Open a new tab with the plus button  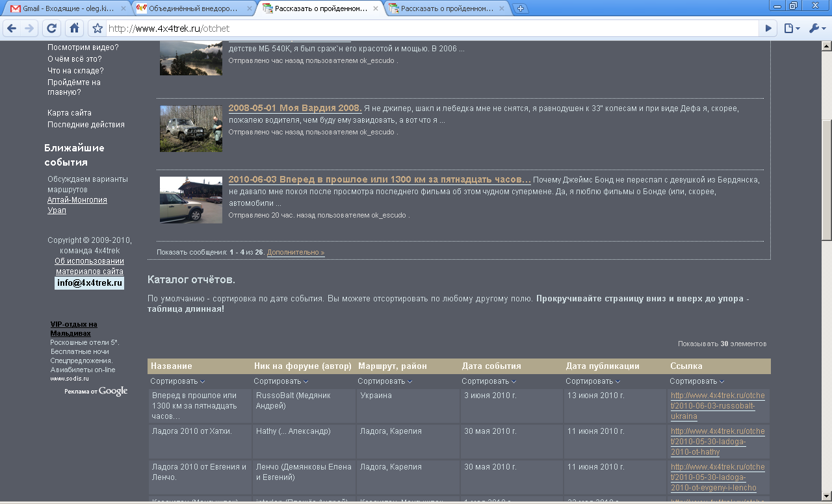[520, 8]
